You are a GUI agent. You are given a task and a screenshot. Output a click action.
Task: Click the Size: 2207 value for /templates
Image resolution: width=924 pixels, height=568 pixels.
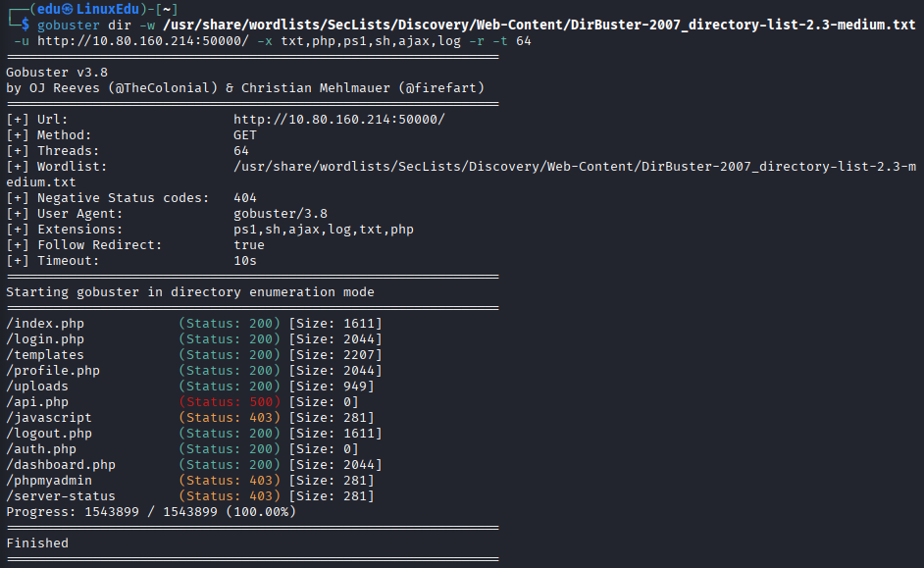click(335, 355)
